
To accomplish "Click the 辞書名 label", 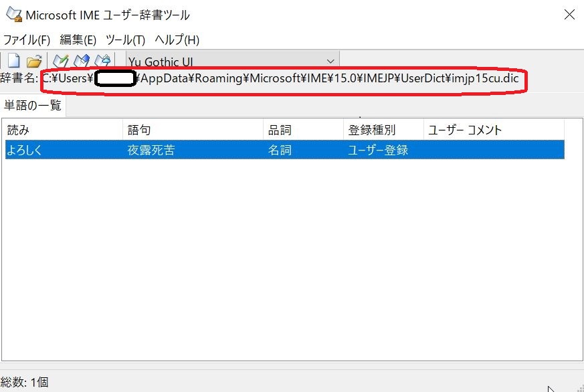I will 19,78.
